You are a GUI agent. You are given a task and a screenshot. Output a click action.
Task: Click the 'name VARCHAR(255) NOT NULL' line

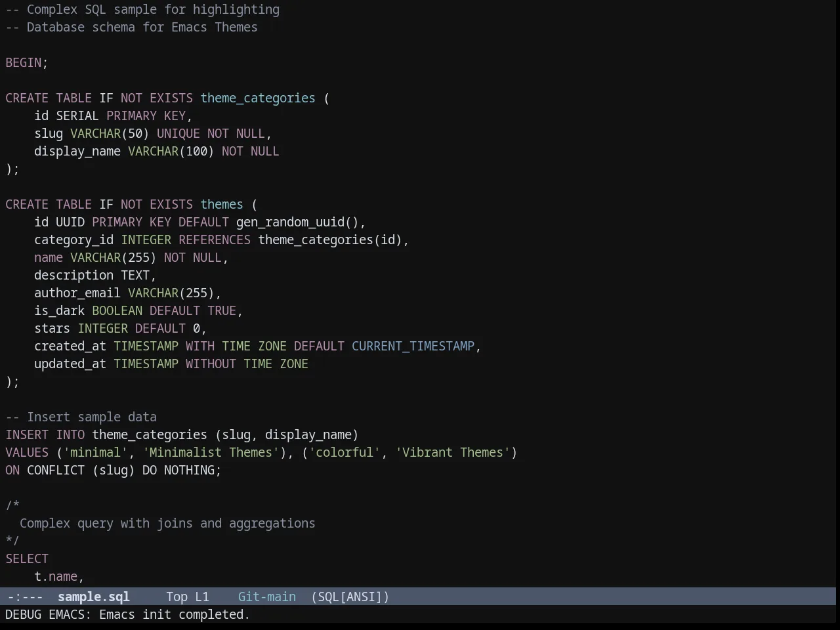point(131,258)
